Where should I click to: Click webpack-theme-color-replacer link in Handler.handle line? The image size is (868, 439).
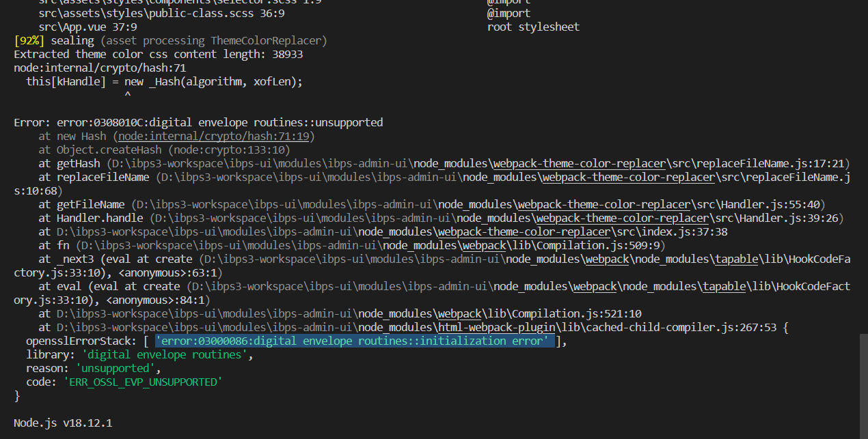pyautogui.click(x=622, y=218)
